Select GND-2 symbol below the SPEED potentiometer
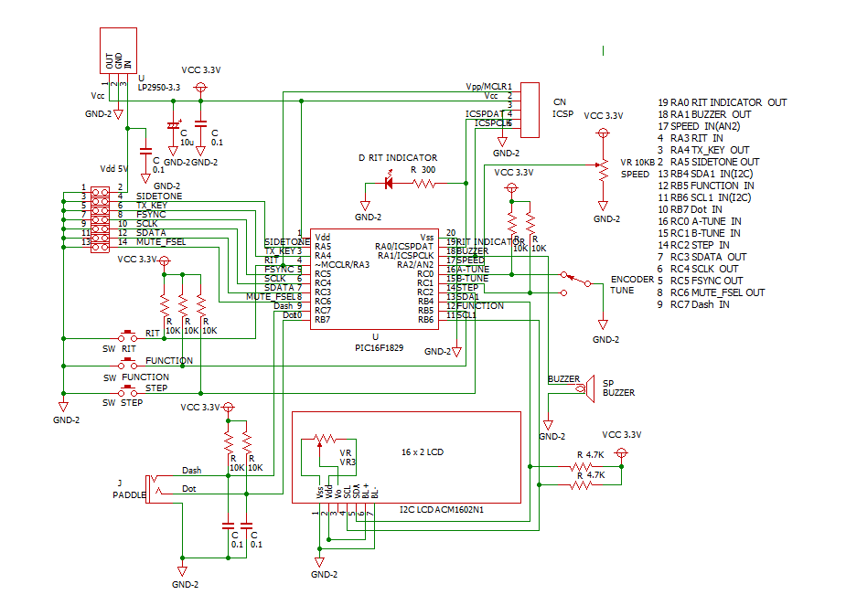Viewport: 846px width, 616px height. pyautogui.click(x=604, y=206)
